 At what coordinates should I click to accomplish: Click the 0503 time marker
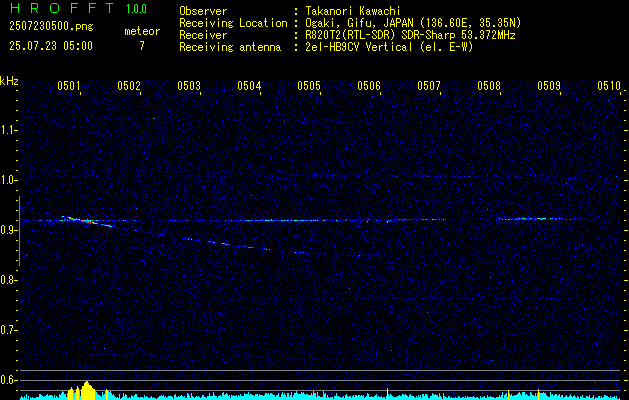pos(189,85)
